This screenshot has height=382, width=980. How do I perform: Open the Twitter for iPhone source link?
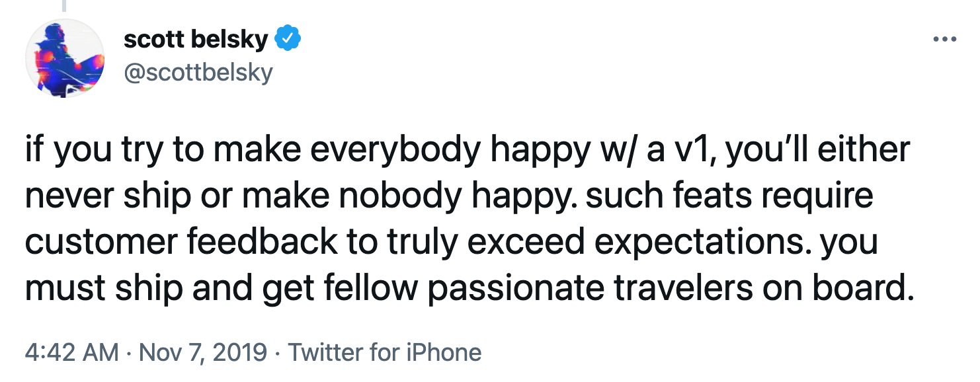(385, 352)
